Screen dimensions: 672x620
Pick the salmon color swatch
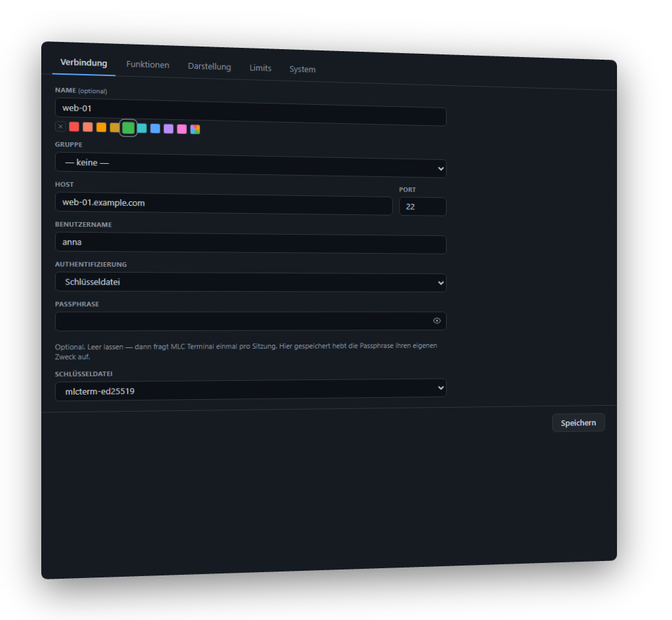click(88, 127)
